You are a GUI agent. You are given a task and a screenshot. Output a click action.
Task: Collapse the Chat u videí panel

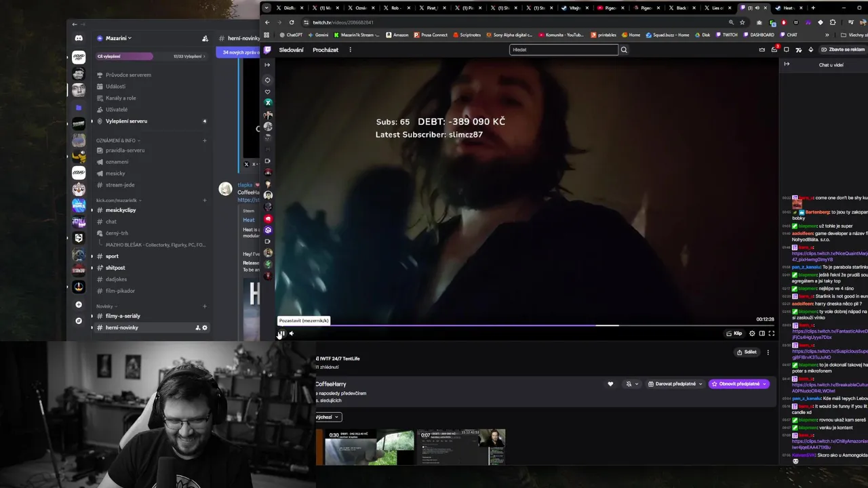[787, 64]
